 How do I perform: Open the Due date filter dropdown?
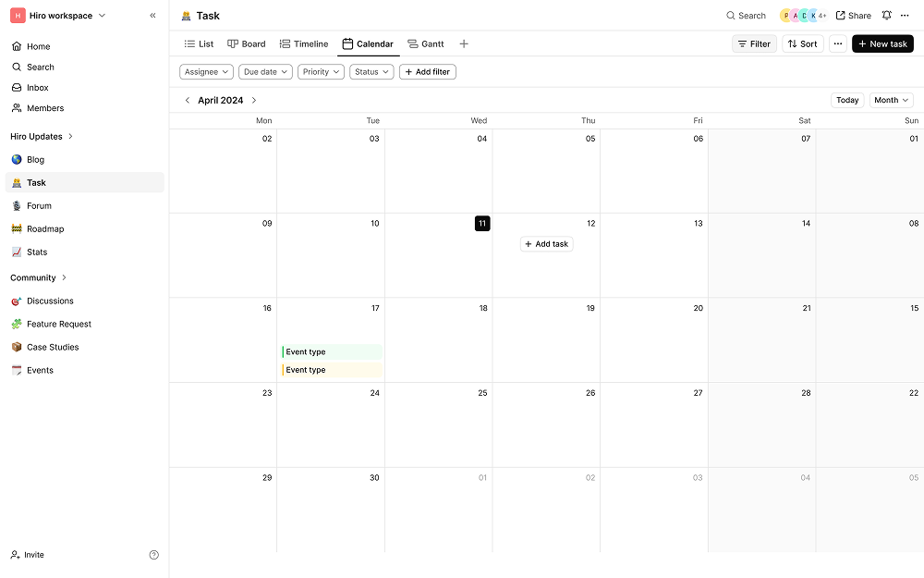point(265,72)
